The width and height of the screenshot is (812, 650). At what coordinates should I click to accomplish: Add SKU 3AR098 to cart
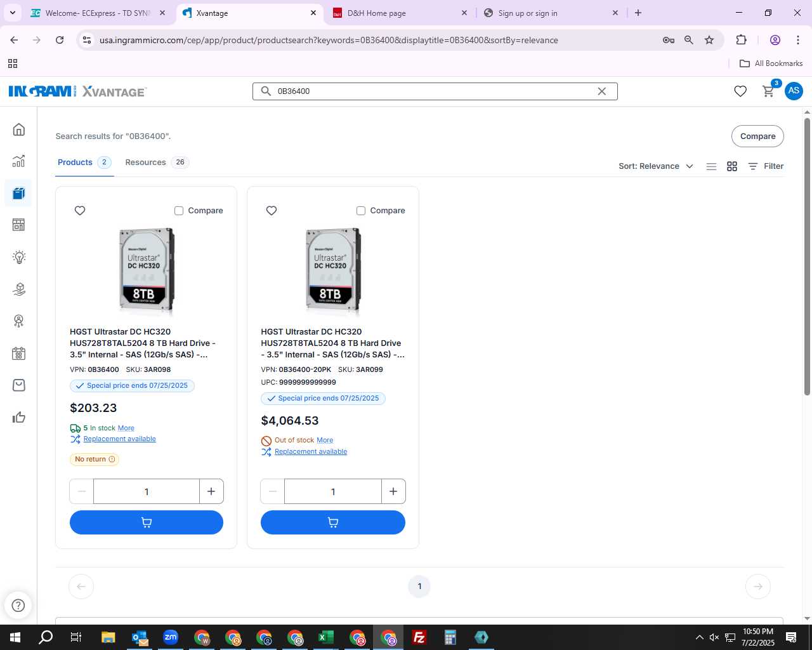tap(147, 522)
